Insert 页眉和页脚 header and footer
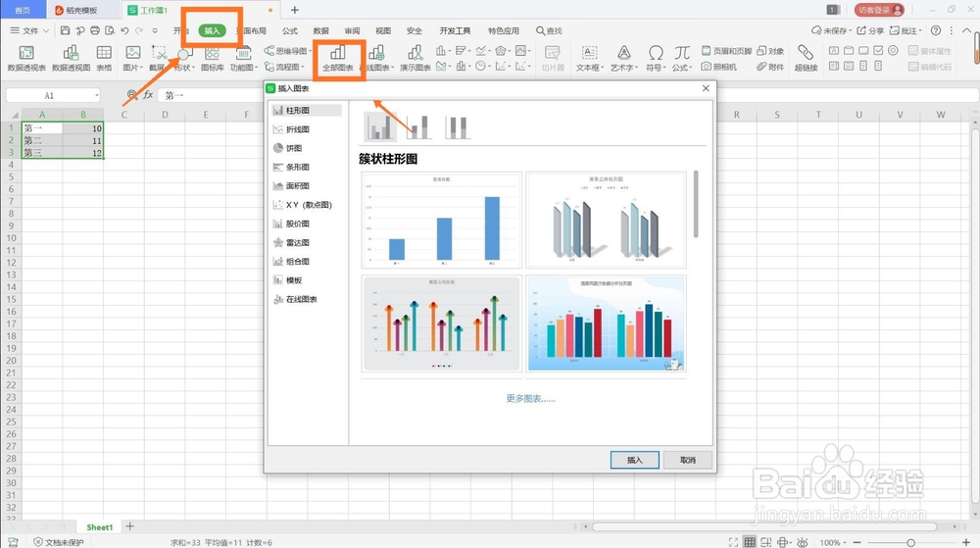Image resolution: width=980 pixels, height=548 pixels. [726, 51]
